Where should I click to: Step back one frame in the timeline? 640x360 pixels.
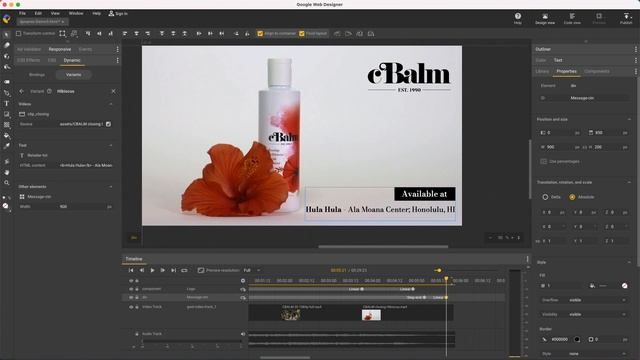click(142, 270)
